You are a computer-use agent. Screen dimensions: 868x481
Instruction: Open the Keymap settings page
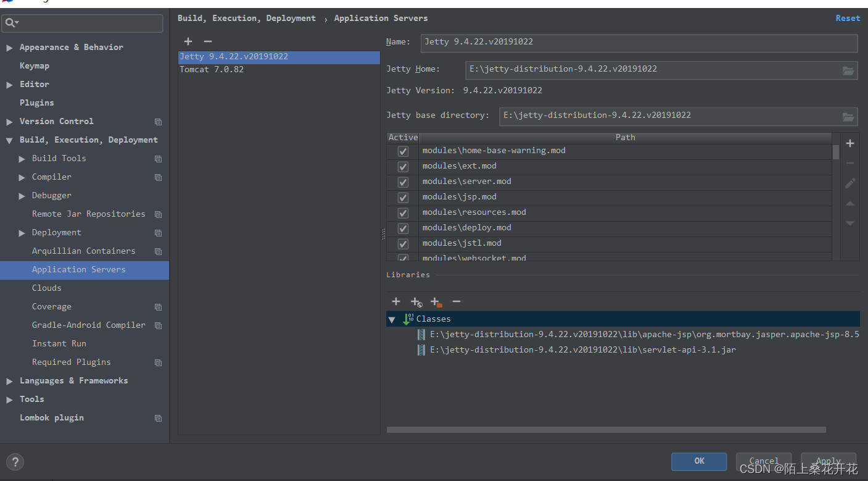tap(35, 65)
